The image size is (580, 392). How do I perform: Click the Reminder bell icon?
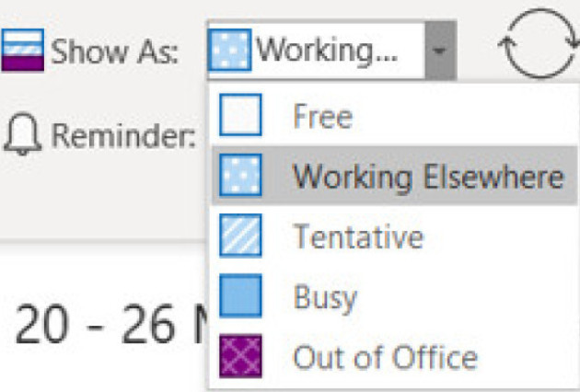[24, 135]
